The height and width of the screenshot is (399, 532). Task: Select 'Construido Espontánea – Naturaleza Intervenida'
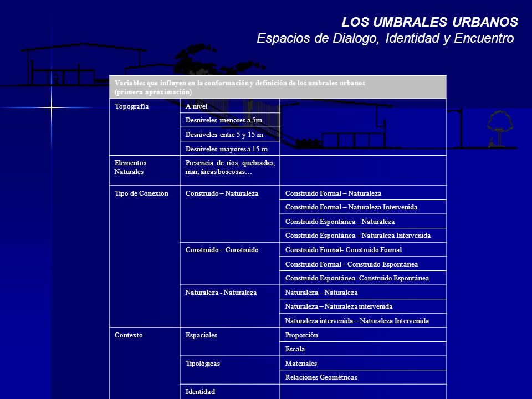[x=363, y=236]
